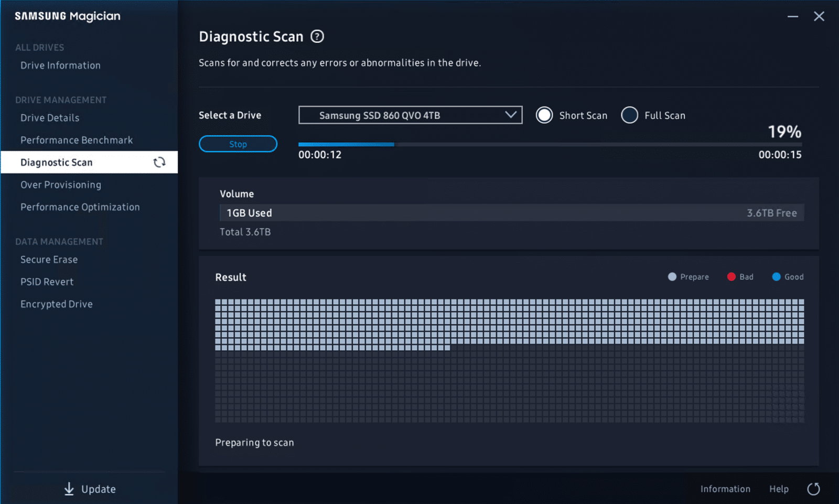Viewport: 839px width, 504px height.
Task: Select Diagnostic Scan in sidebar
Action: pyautogui.click(x=89, y=162)
